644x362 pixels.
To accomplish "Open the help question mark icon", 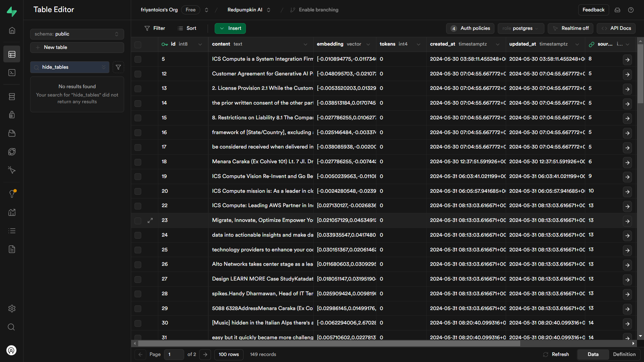I will click(x=631, y=10).
